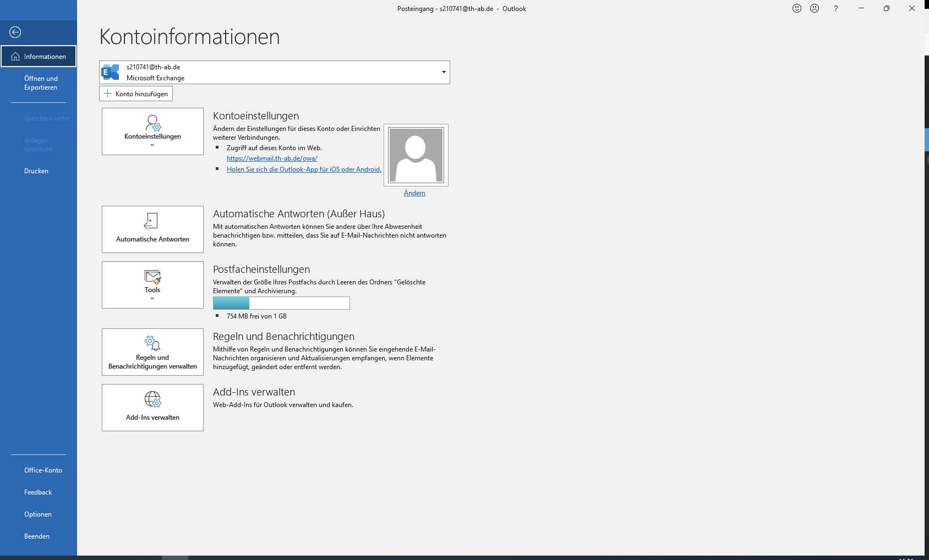Expand the Kontoeinstellungen chevron
The image size is (929, 560).
point(152,145)
